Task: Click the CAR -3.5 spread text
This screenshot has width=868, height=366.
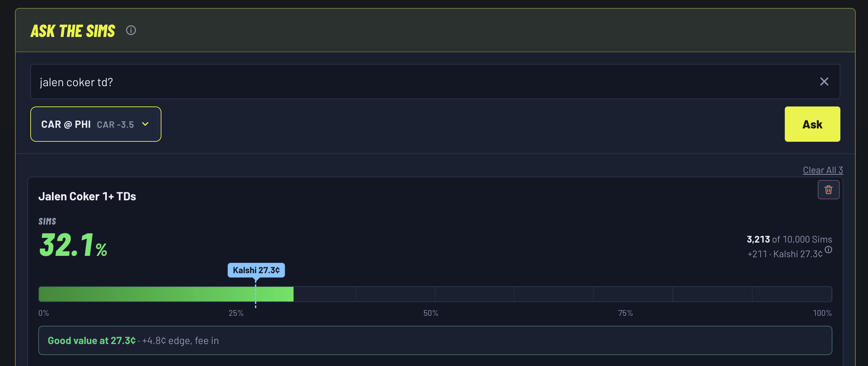Action: tap(115, 124)
